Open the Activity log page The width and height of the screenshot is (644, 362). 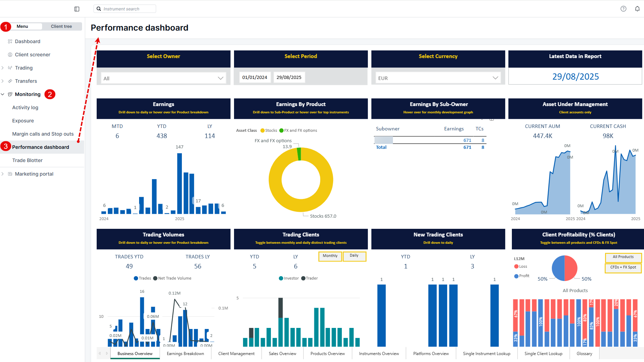point(25,107)
